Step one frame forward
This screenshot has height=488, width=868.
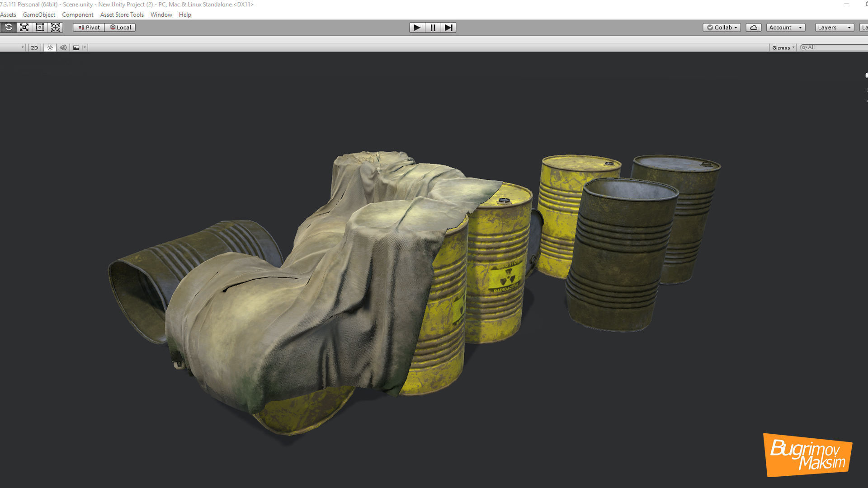coord(448,28)
